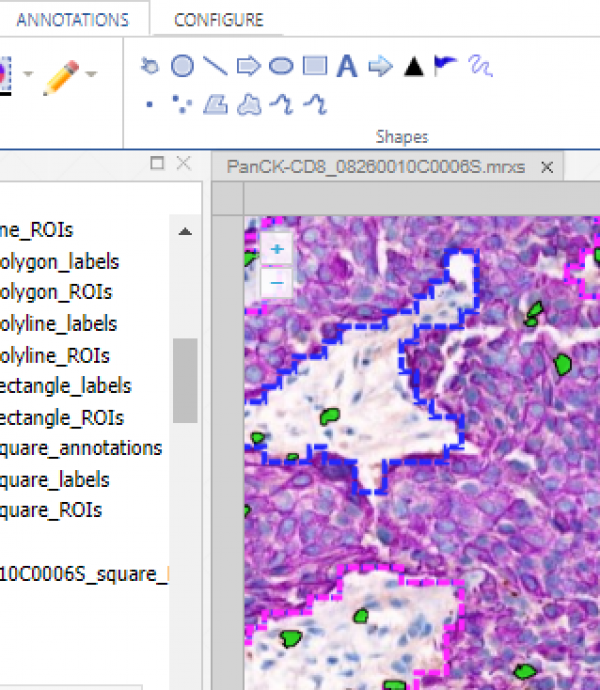Select the straight line shape tool

pos(215,67)
